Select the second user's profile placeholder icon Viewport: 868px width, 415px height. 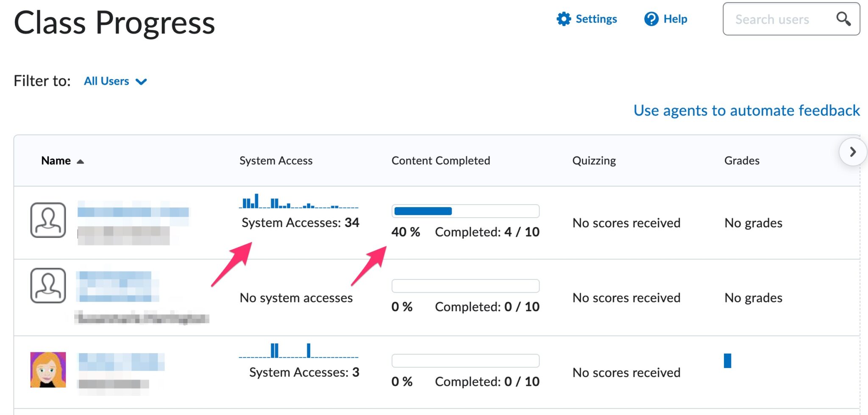[x=48, y=285]
